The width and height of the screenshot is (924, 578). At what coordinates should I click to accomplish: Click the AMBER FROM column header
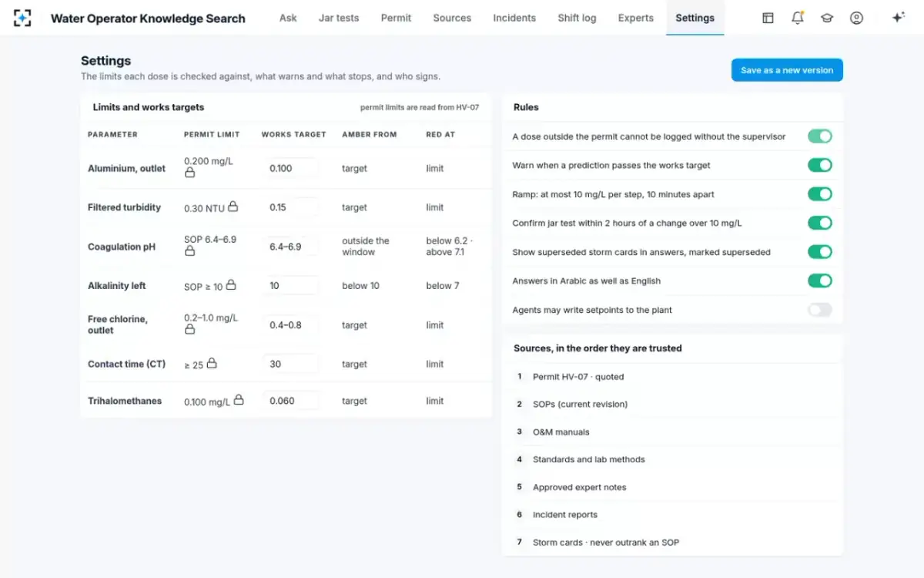370,134
